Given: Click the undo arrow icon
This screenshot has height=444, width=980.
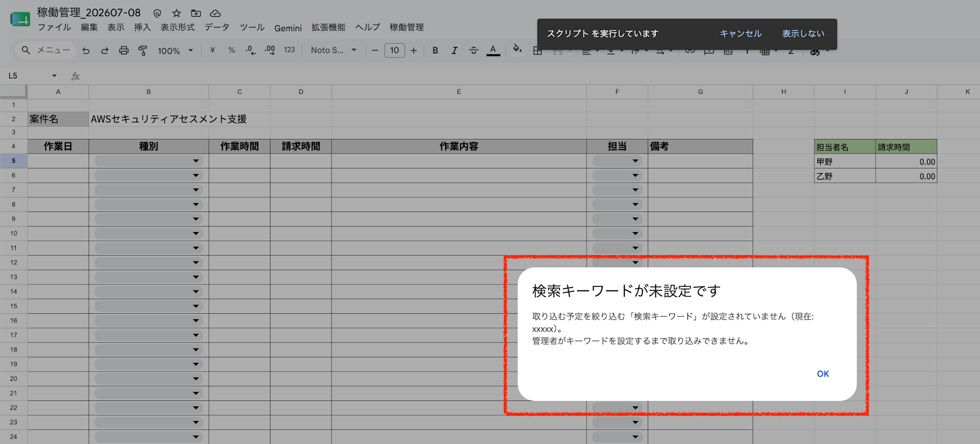Looking at the screenshot, I should click(x=86, y=50).
